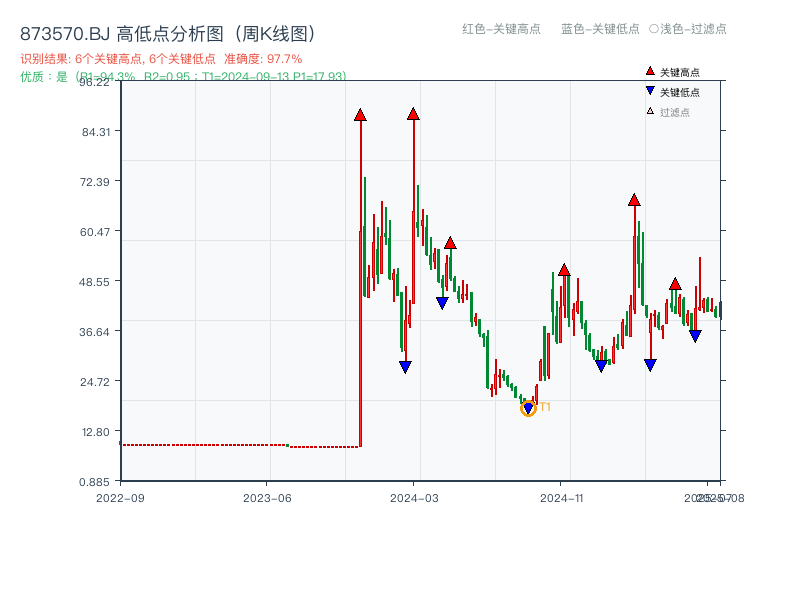Screen dimensions: 800x600
Task: Select the earliest red key-high marker at the first price spike
Action: click(x=360, y=115)
